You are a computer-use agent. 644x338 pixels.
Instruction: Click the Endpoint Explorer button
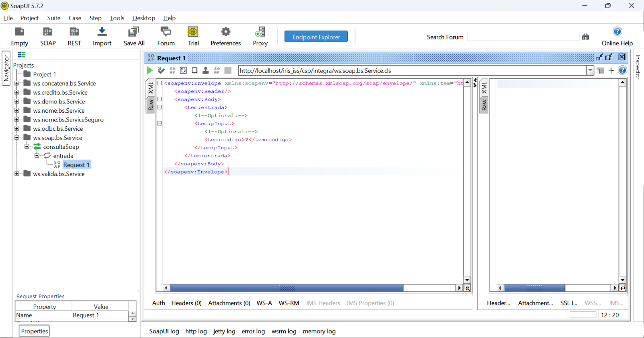(x=316, y=37)
